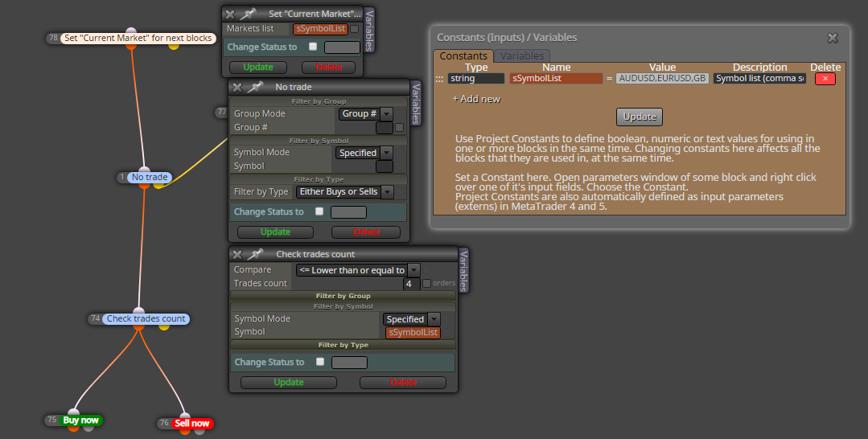The image size is (868, 439).
Task: Open Variables side tab of No trade panel
Action: point(416,104)
